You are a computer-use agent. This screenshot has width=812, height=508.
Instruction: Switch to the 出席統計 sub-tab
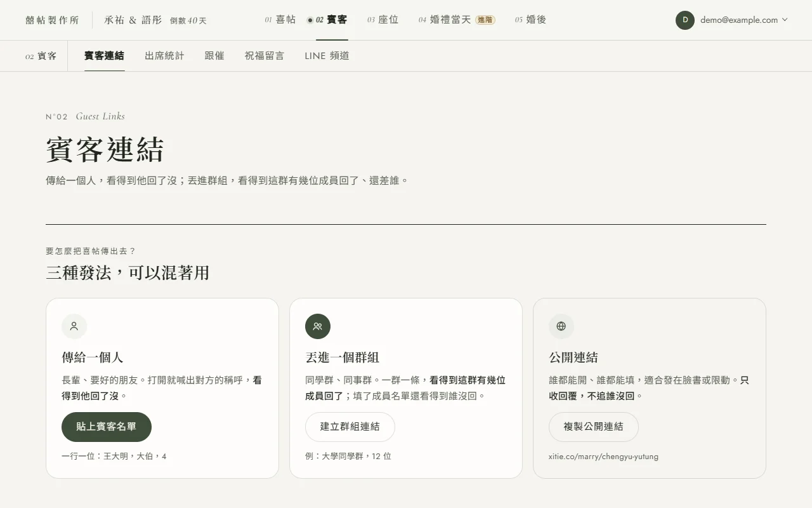(164, 56)
